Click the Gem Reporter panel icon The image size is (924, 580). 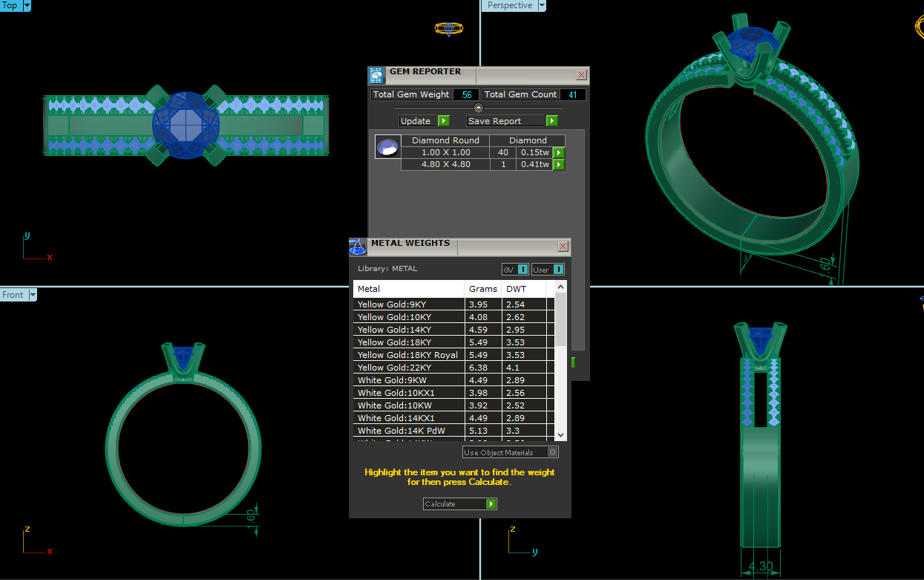[376, 75]
